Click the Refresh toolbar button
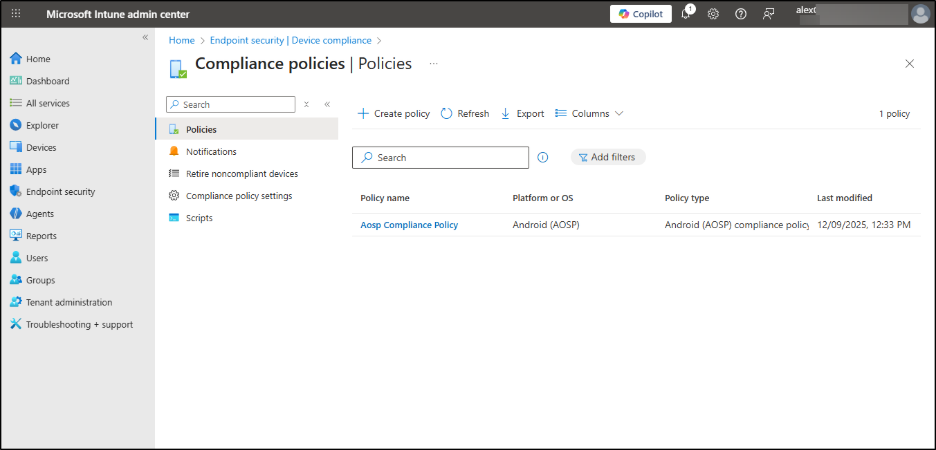 click(465, 114)
